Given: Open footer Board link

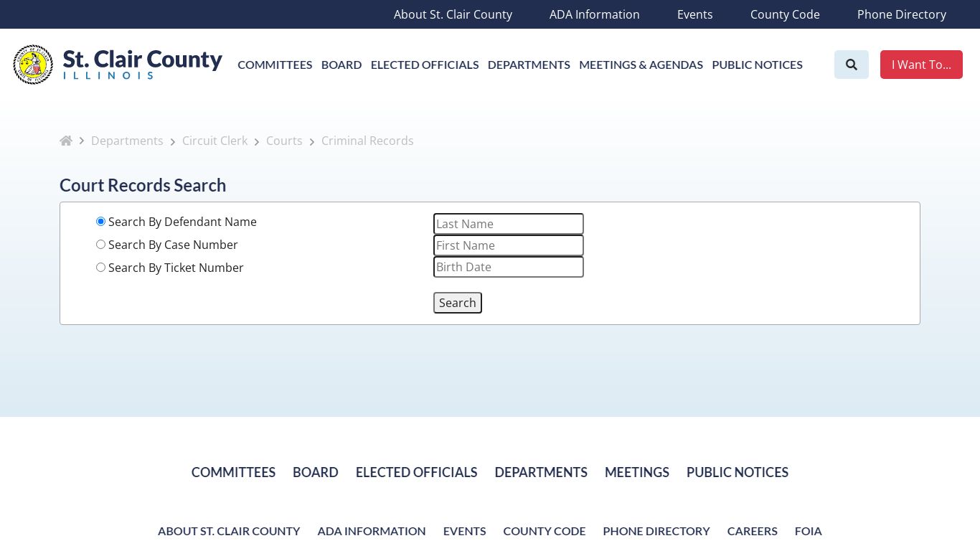Looking at the screenshot, I should [316, 472].
